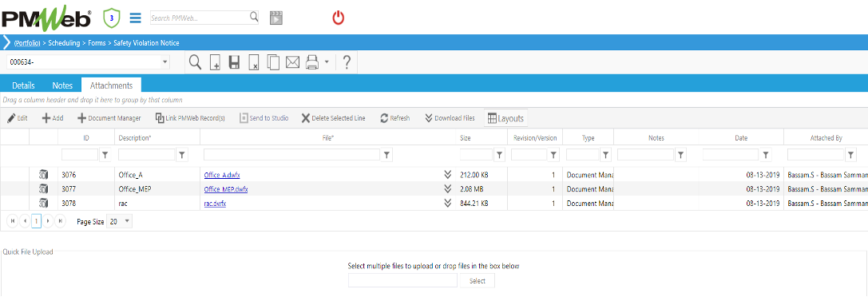Click the Search PMWeb input field
Image resolution: width=868 pixels, height=297 pixels.
pos(200,18)
